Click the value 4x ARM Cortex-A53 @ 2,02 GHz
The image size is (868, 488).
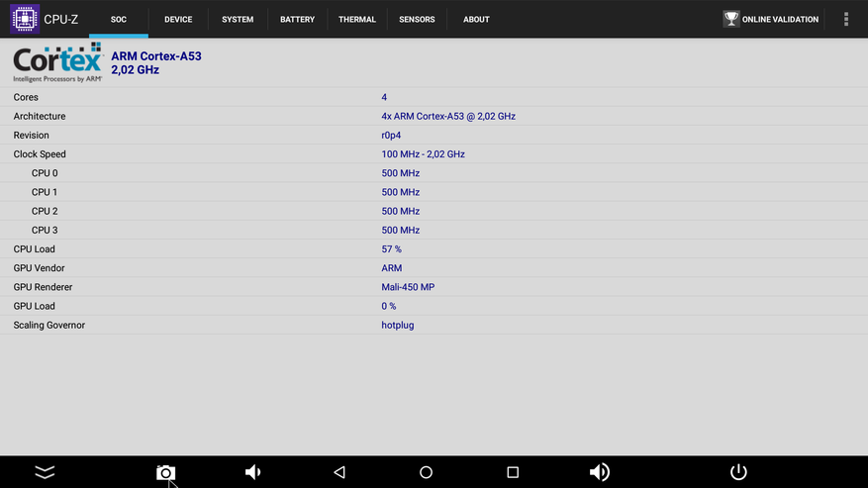click(448, 116)
